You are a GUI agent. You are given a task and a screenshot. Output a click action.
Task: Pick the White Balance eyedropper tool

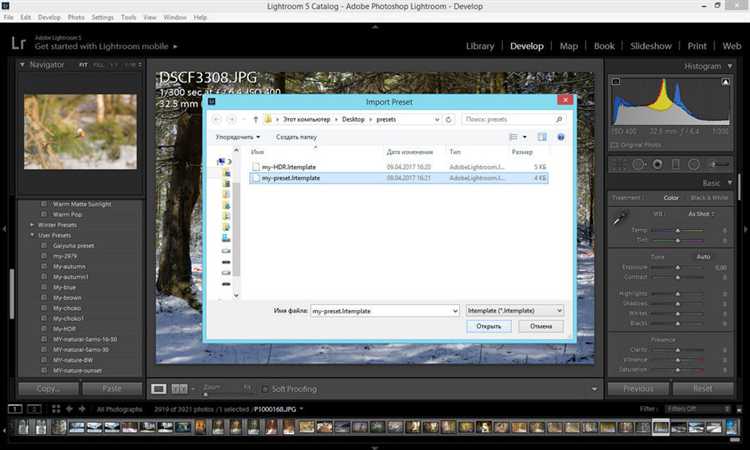tap(620, 219)
